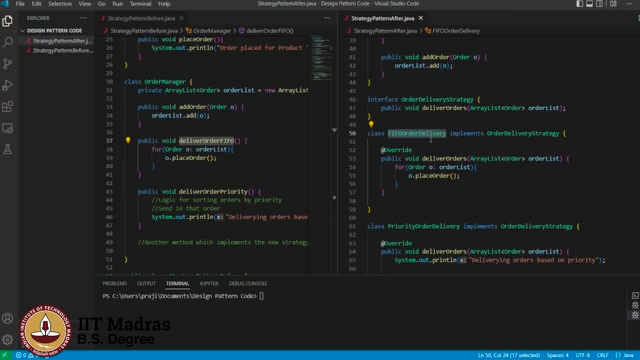This screenshot has width=640, height=360.
Task: Click the minimap in left editor
Action: coord(321,57)
